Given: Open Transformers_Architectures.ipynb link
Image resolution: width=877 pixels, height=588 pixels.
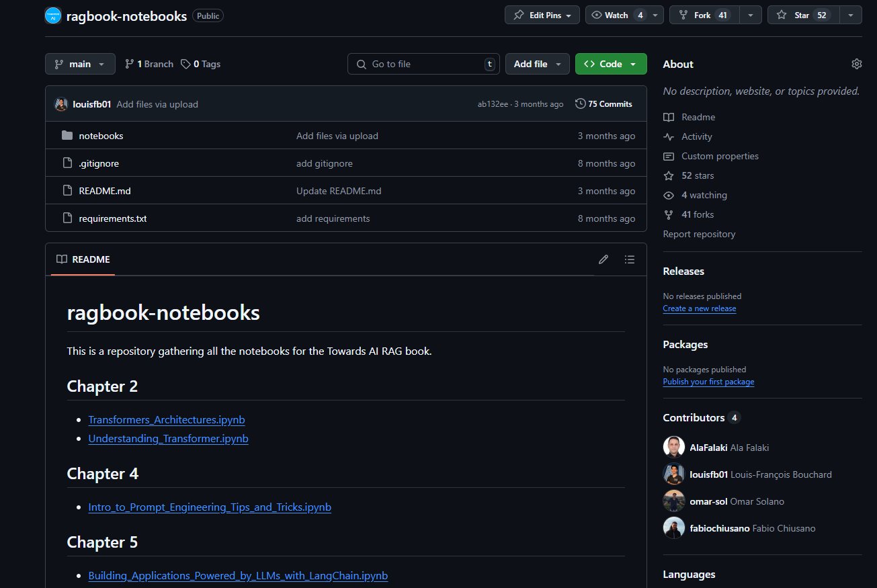Looking at the screenshot, I should (167, 420).
